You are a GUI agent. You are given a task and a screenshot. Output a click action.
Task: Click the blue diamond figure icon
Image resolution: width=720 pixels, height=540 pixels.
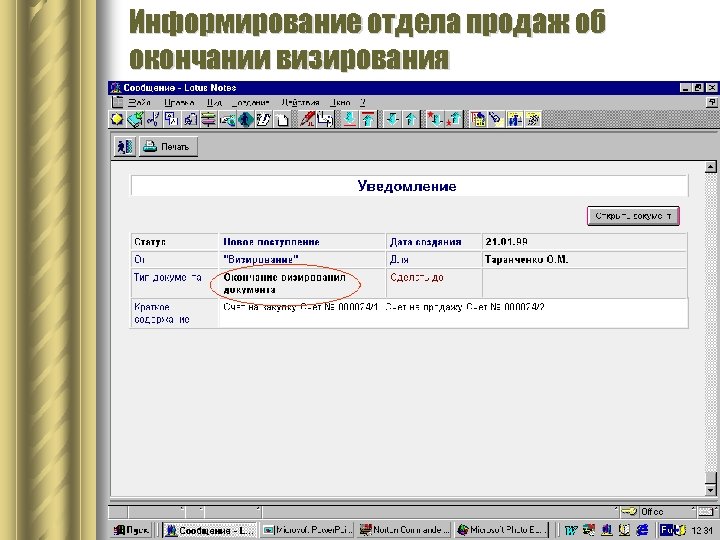246,119
